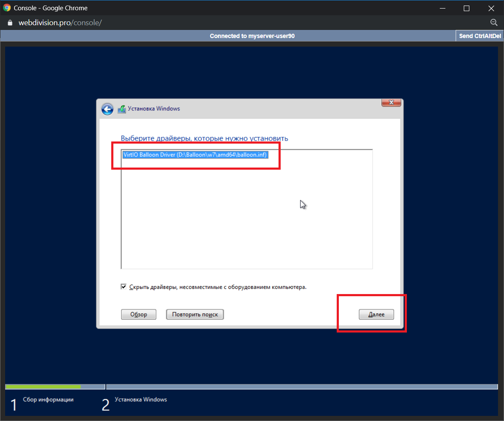Click the 'Сбор информации' step label
The height and width of the screenshot is (421, 504).
(48, 400)
